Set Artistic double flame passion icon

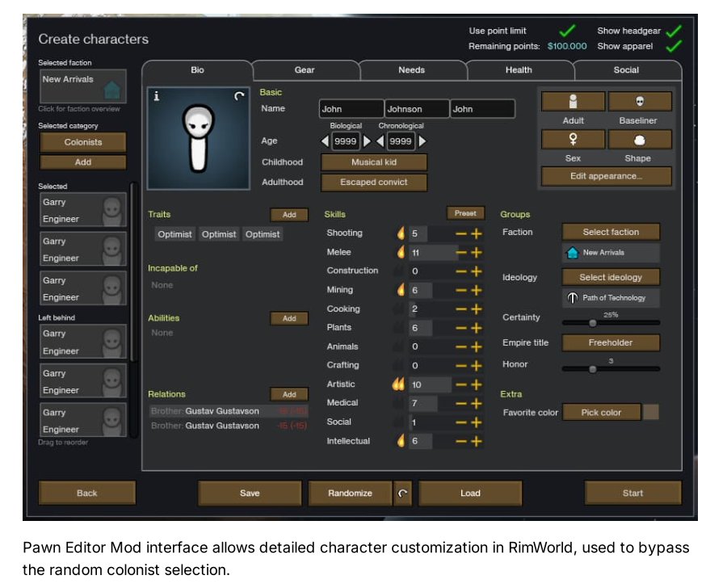click(x=398, y=384)
